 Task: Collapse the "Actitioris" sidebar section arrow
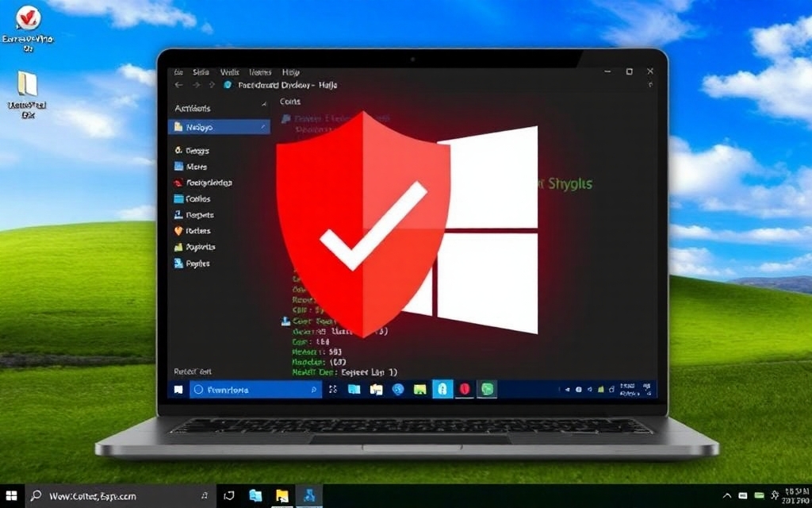[263, 105]
